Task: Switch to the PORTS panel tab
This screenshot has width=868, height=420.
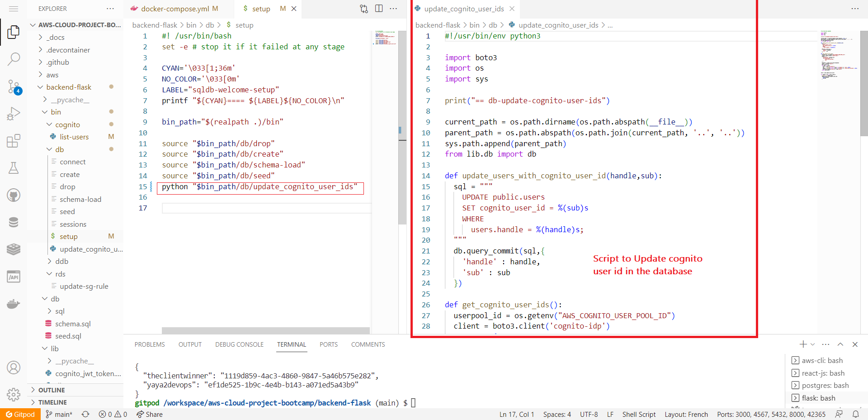Action: (x=329, y=344)
